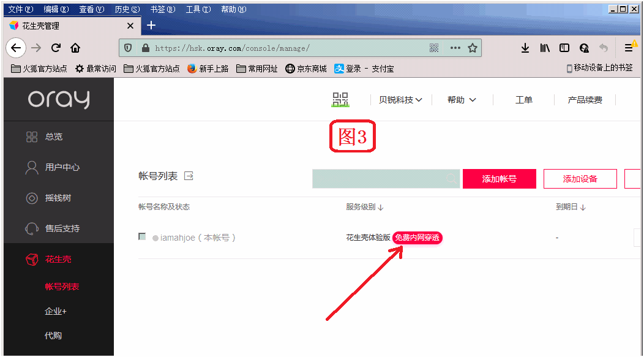Open 常用网址 bookmark folder
644x357 pixels.
tap(257, 69)
